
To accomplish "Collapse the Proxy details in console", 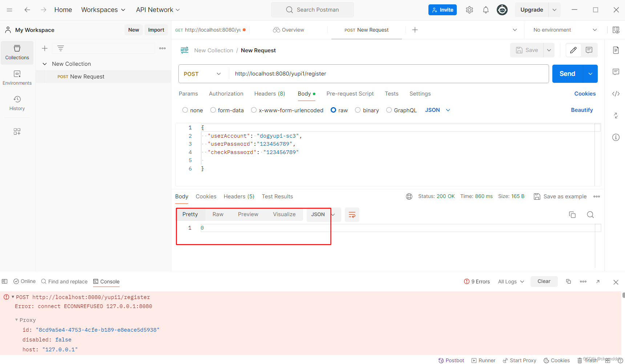I will click(x=16, y=320).
